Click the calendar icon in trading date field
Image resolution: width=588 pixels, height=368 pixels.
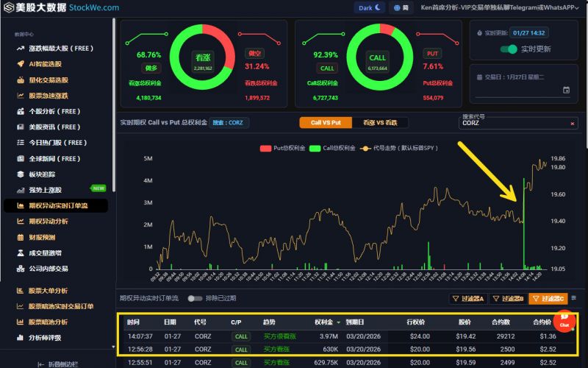click(566, 90)
